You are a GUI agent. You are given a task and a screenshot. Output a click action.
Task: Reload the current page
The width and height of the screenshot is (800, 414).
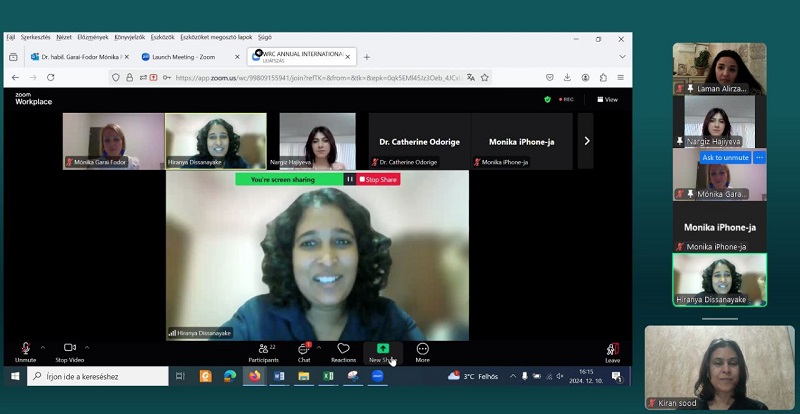tap(51, 78)
